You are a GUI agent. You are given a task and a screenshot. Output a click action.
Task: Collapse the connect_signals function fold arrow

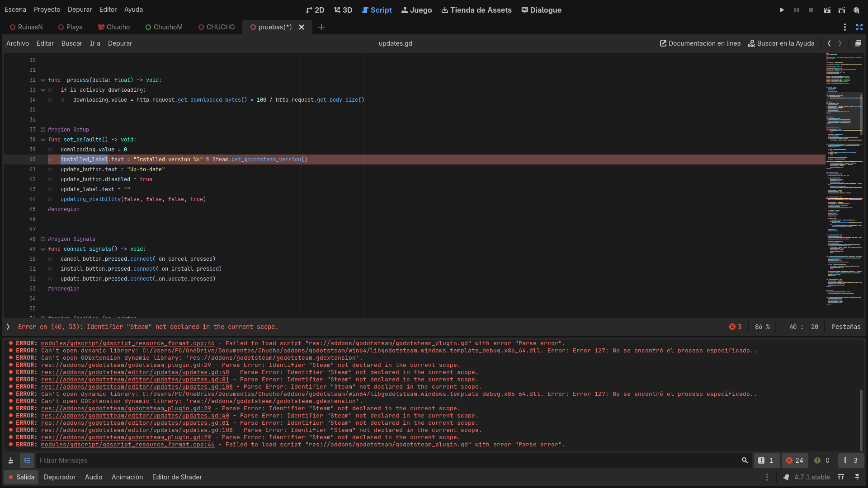click(x=43, y=249)
